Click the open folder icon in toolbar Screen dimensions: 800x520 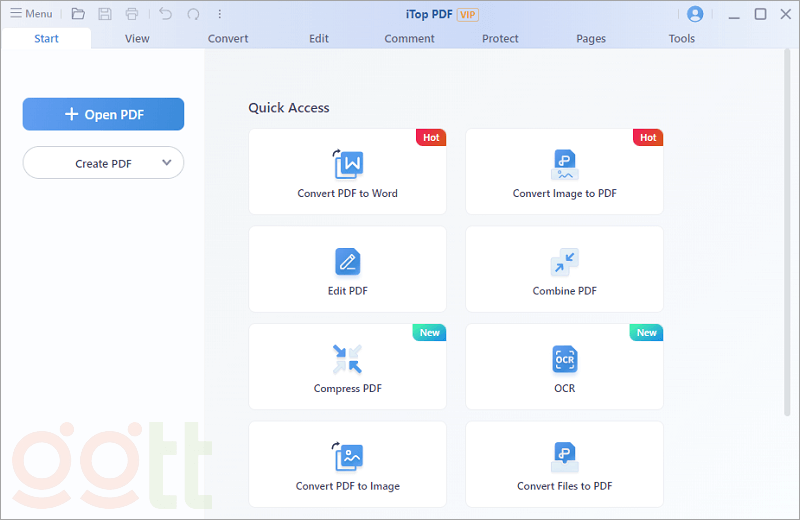pyautogui.click(x=78, y=14)
